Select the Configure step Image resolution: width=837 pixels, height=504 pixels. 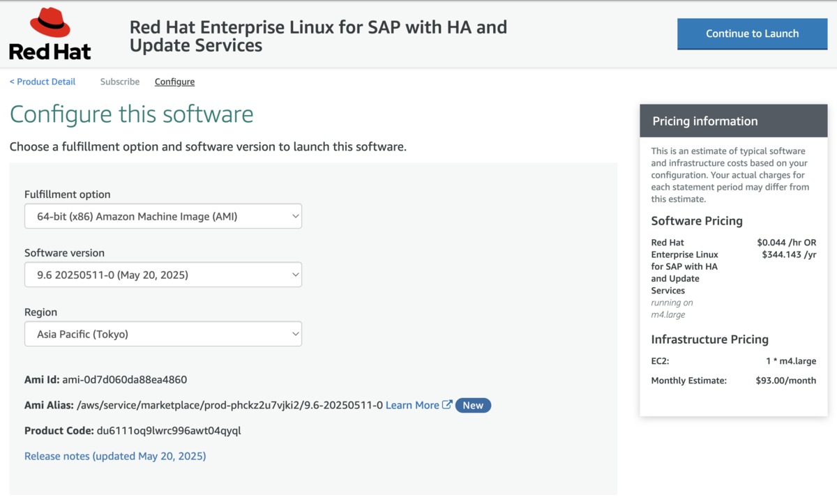[x=174, y=82]
